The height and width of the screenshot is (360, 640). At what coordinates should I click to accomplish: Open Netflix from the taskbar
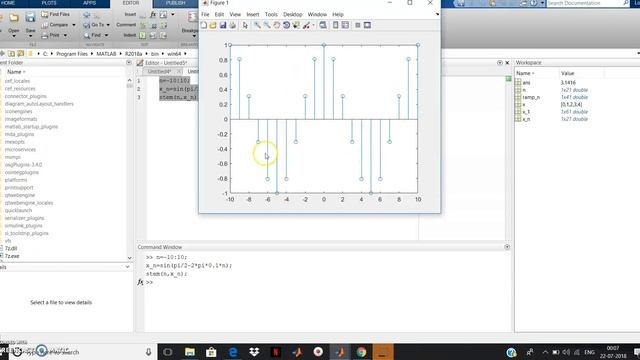coord(276,351)
